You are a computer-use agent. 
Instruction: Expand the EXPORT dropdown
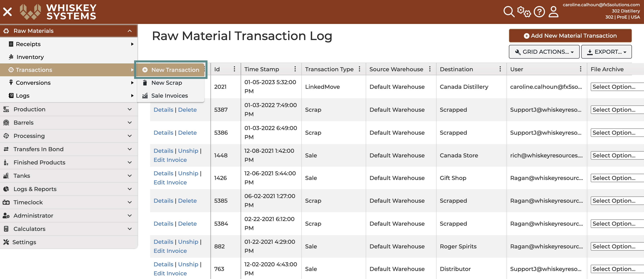[607, 52]
